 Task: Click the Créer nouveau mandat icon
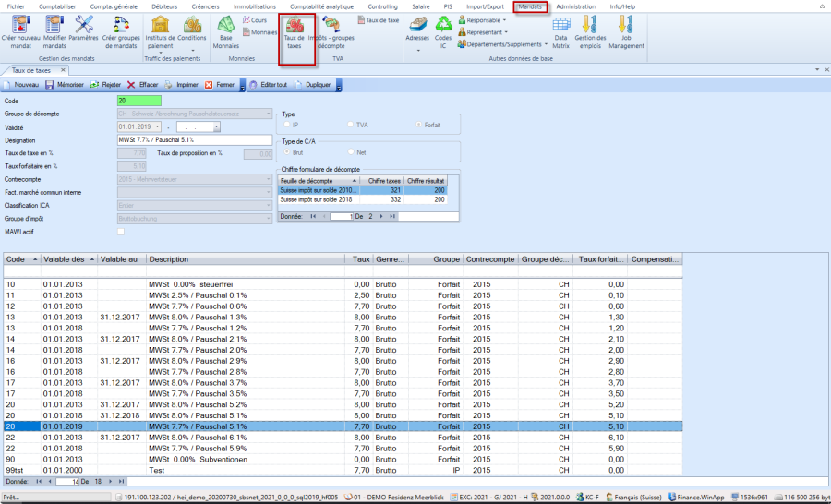19,26
